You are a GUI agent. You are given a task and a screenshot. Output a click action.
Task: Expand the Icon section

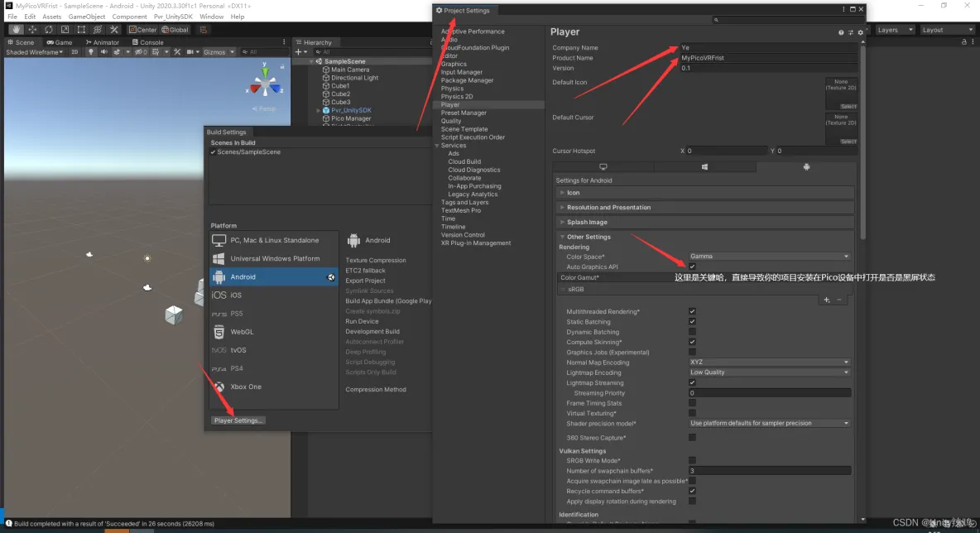point(705,193)
